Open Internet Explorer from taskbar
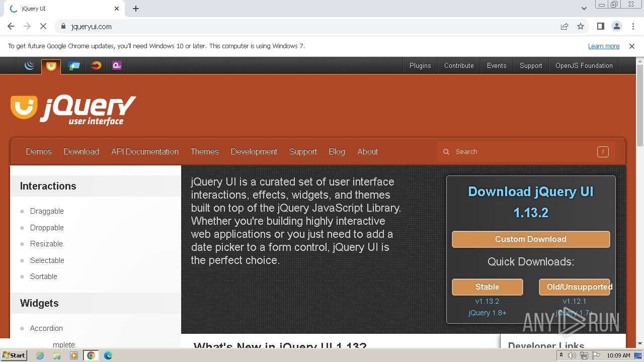 (40, 355)
